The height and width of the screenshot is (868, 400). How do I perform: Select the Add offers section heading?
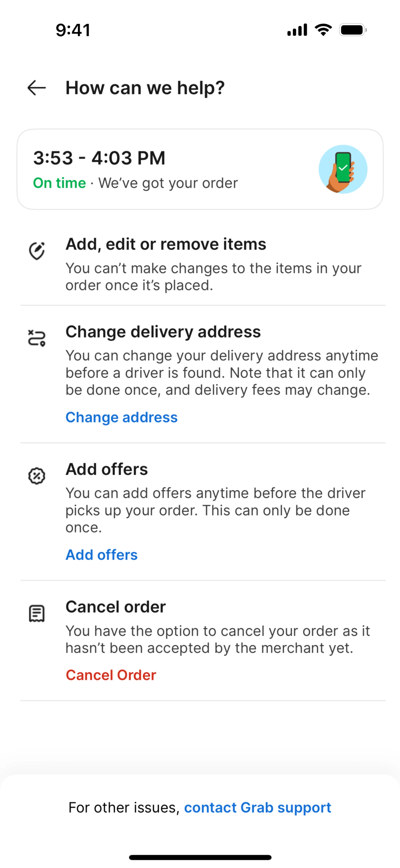(x=106, y=469)
